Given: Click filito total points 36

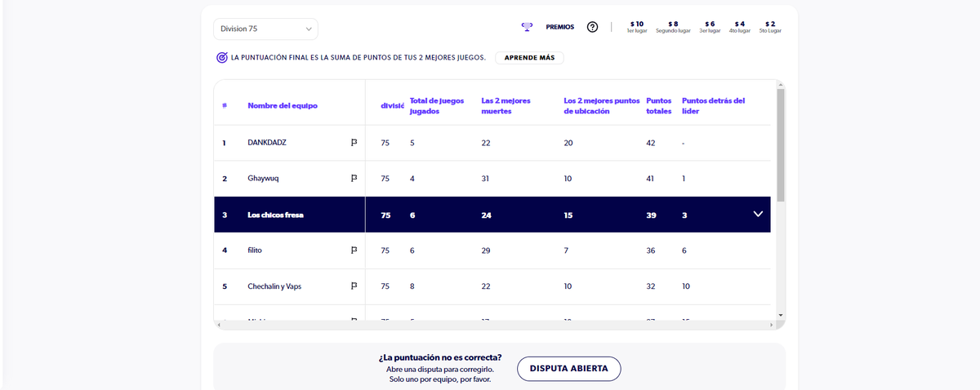Looking at the screenshot, I should click(651, 250).
